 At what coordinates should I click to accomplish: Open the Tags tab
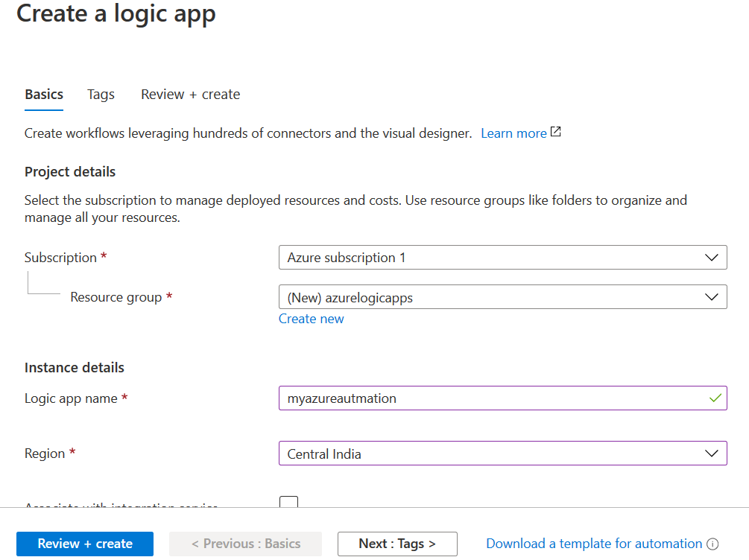(101, 95)
